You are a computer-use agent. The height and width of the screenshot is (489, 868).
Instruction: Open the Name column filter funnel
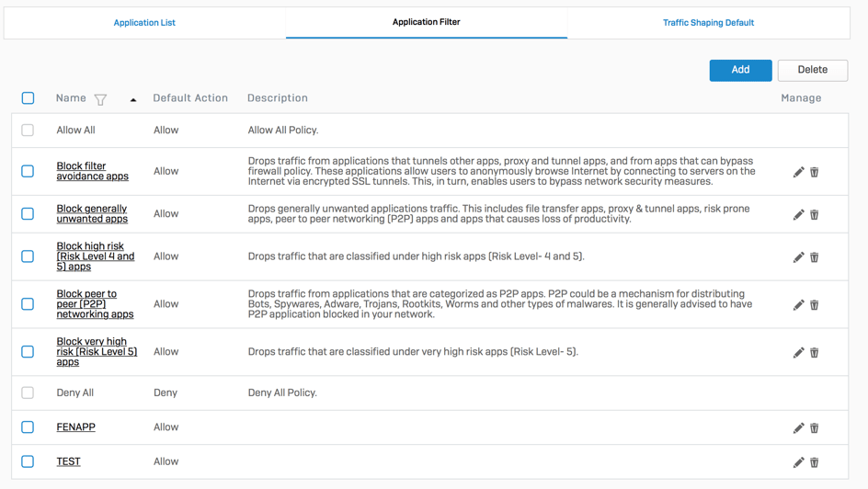point(100,99)
